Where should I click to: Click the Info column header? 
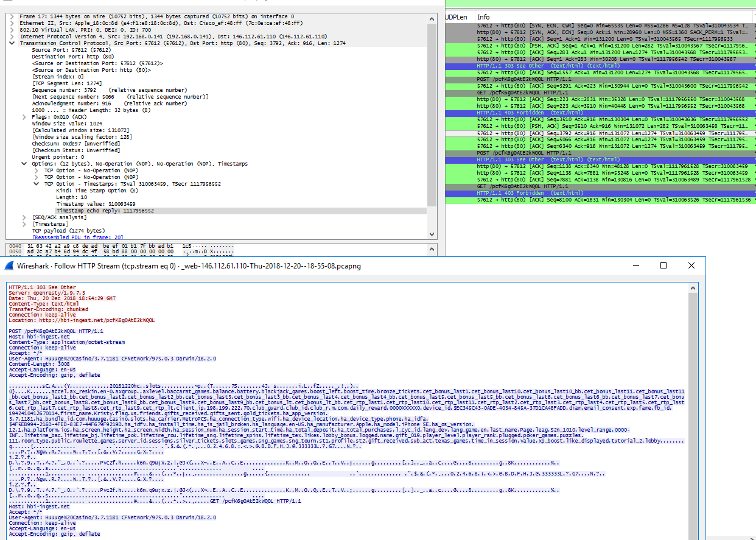[x=483, y=17]
